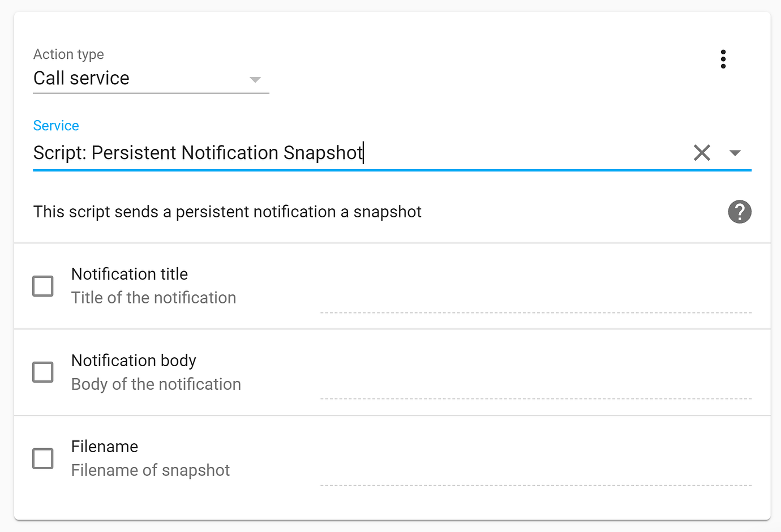Click the script description text
This screenshot has width=781, height=532.
click(x=227, y=212)
